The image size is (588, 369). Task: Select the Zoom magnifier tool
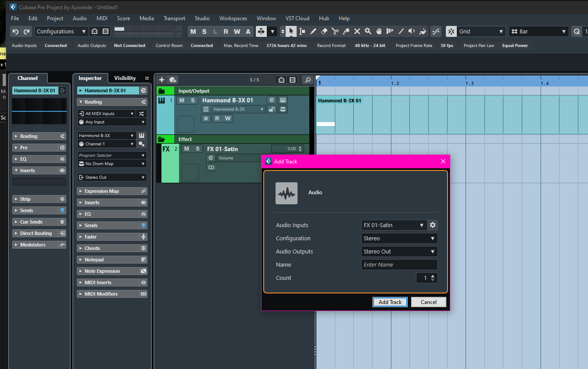coord(368,32)
